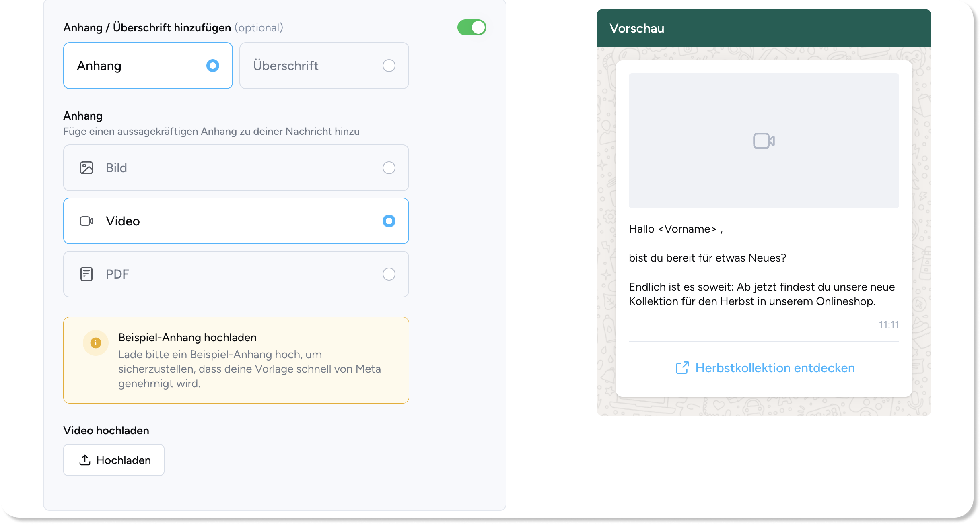Viewport: 980px width, 524px height.
Task: Switch to the Anhang option
Action: (x=148, y=66)
